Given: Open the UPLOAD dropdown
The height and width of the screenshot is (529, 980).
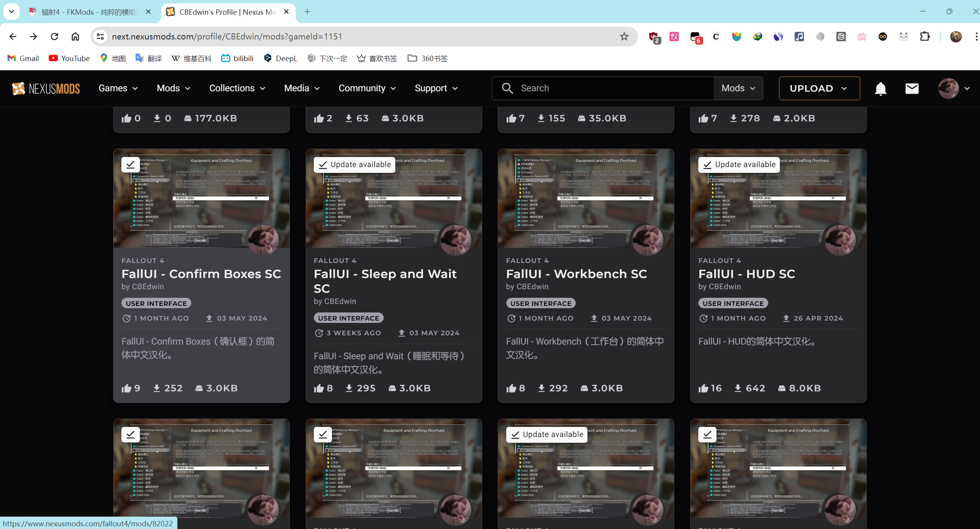Looking at the screenshot, I should click(819, 89).
